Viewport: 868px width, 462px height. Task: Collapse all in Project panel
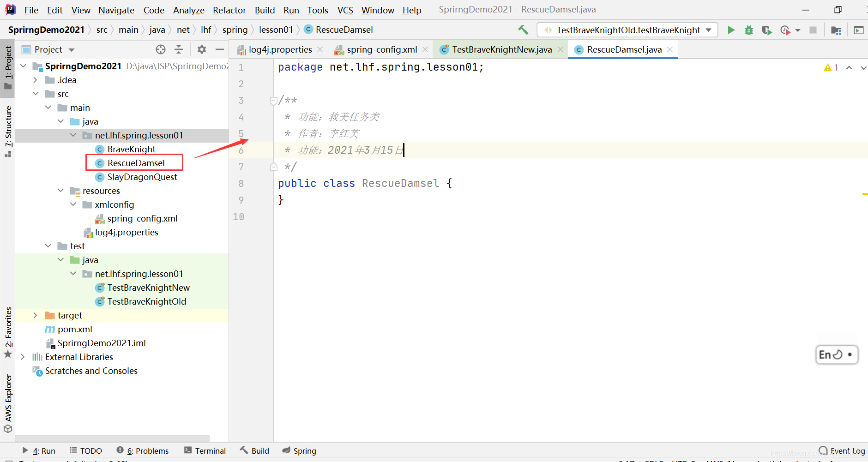179,49
